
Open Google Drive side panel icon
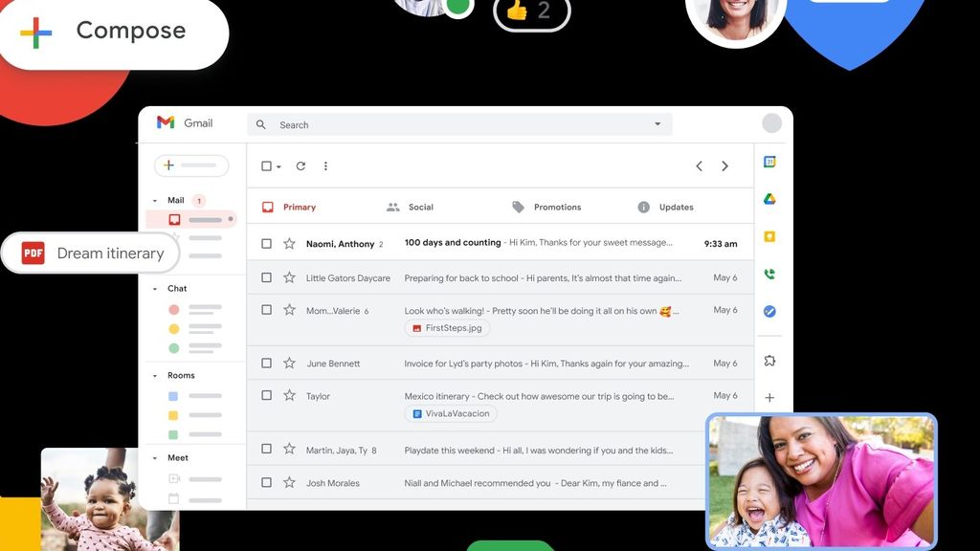(x=769, y=199)
